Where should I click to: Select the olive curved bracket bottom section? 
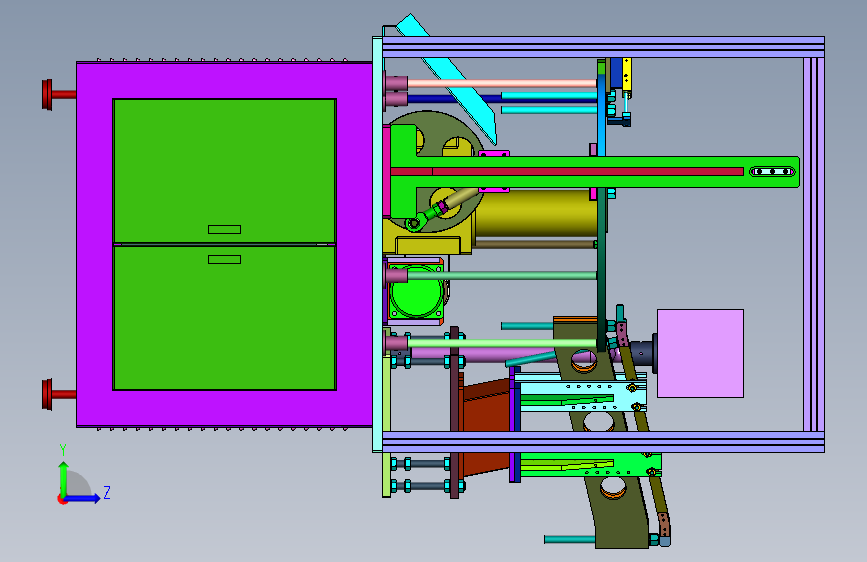(618, 512)
